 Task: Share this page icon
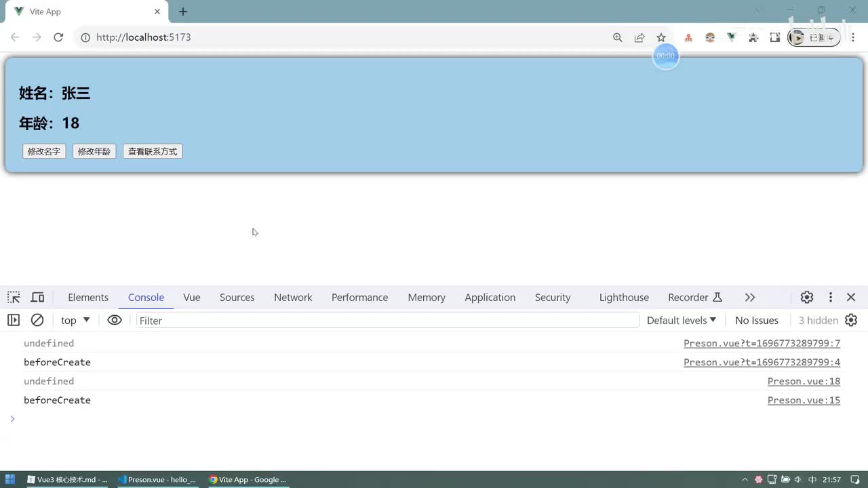639,37
